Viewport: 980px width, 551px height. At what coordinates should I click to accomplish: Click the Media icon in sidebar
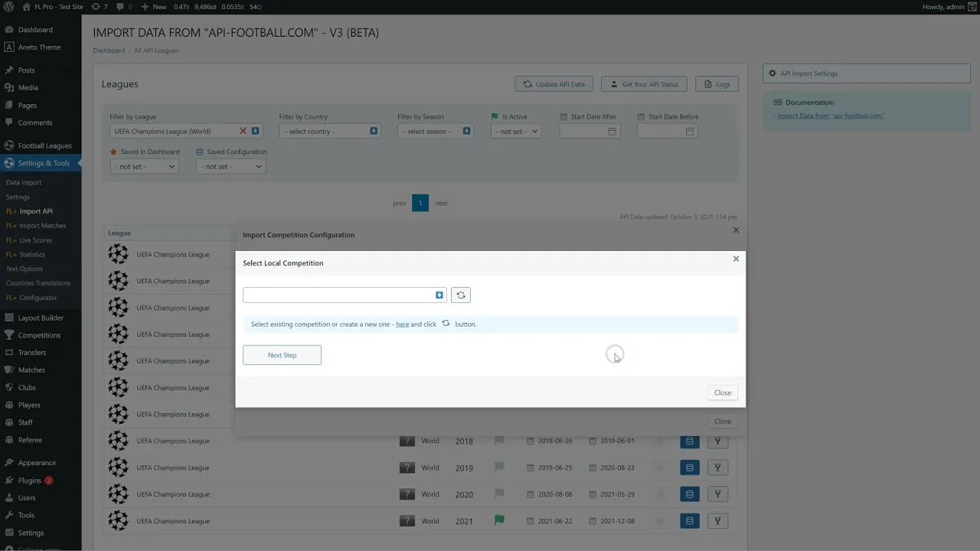click(x=9, y=88)
